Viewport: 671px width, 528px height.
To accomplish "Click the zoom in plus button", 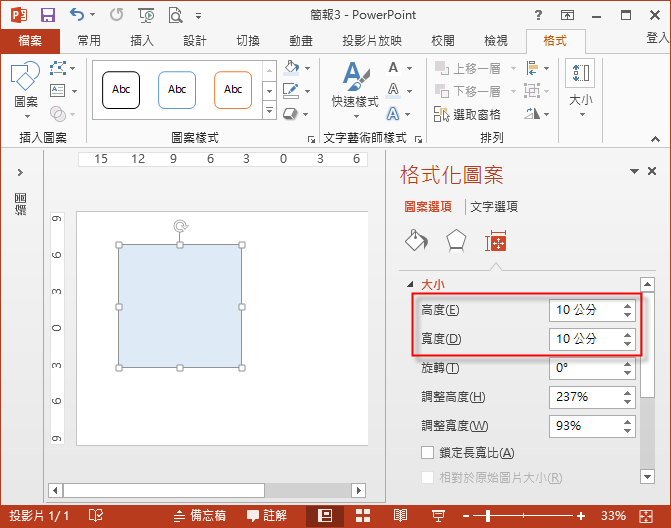I will tap(581, 516).
